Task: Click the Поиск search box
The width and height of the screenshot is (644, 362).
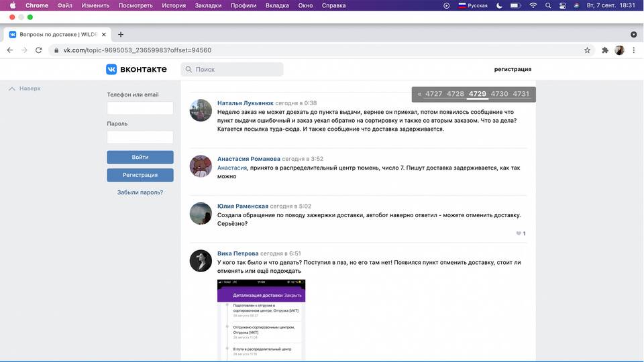Action: tap(232, 69)
